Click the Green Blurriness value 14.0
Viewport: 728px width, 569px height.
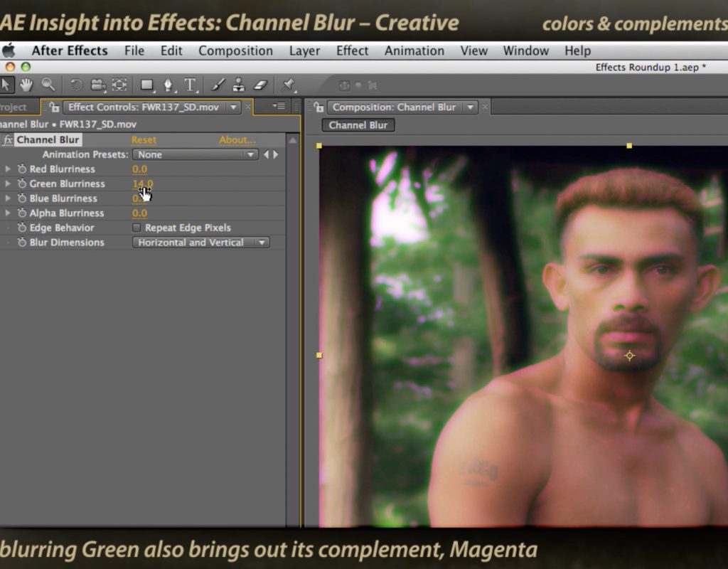142,184
